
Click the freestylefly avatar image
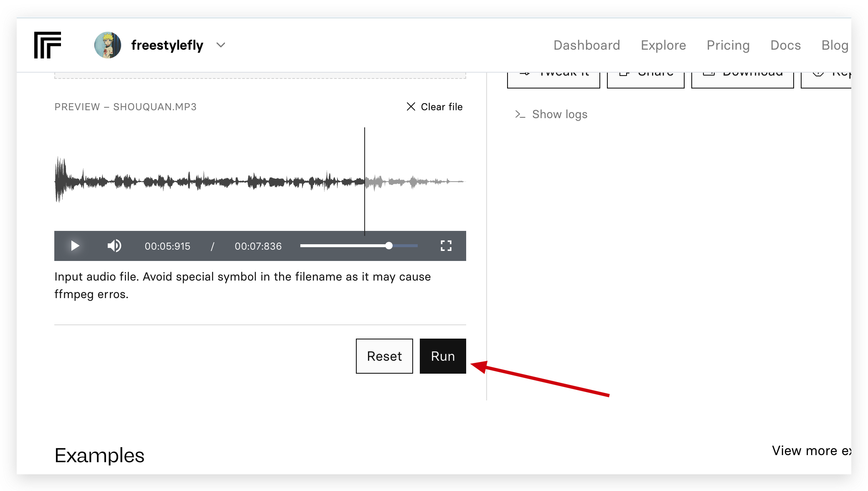[x=108, y=45]
